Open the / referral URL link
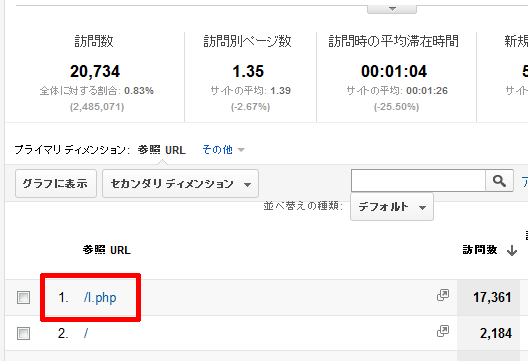Screen dimensions: 528x361 coord(86,333)
